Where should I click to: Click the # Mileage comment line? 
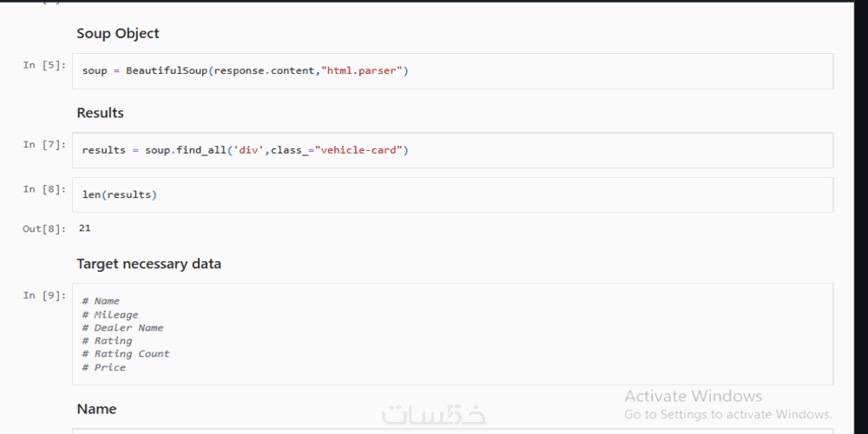coord(110,315)
